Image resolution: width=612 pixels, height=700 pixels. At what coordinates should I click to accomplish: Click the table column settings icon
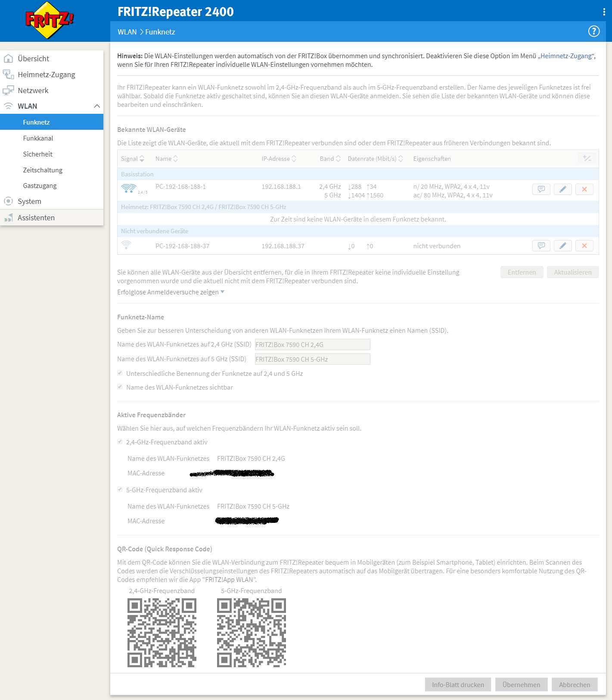point(587,159)
